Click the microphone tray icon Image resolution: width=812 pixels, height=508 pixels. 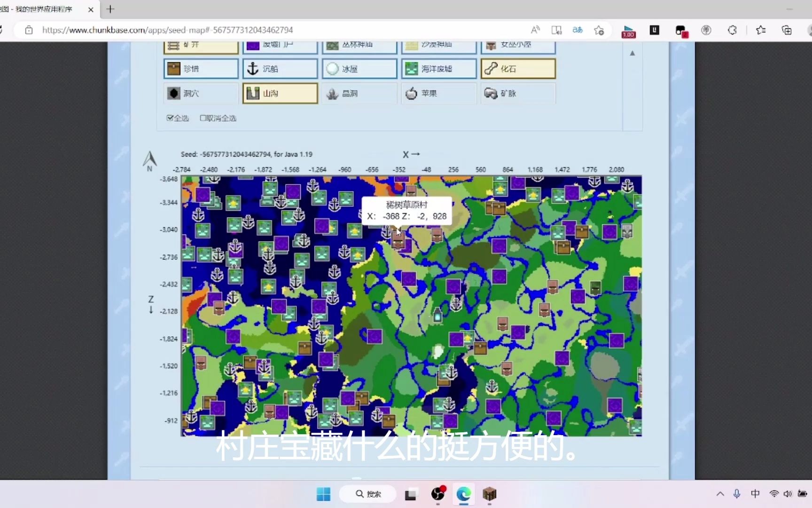point(737,494)
